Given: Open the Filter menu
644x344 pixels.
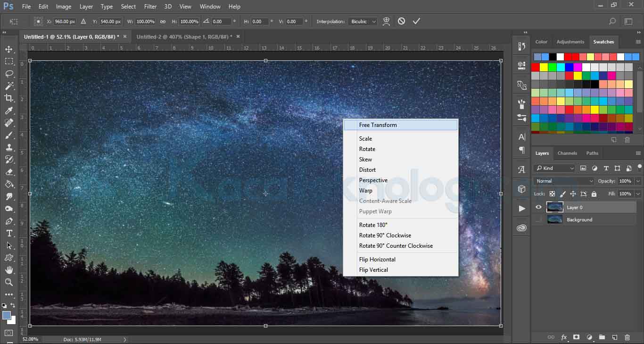Looking at the screenshot, I should click(x=150, y=7).
